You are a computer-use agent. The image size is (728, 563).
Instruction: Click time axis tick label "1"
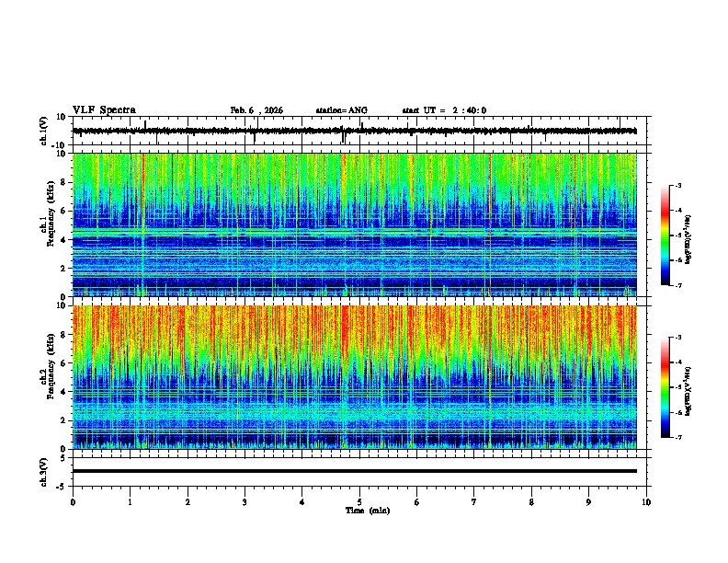130,502
